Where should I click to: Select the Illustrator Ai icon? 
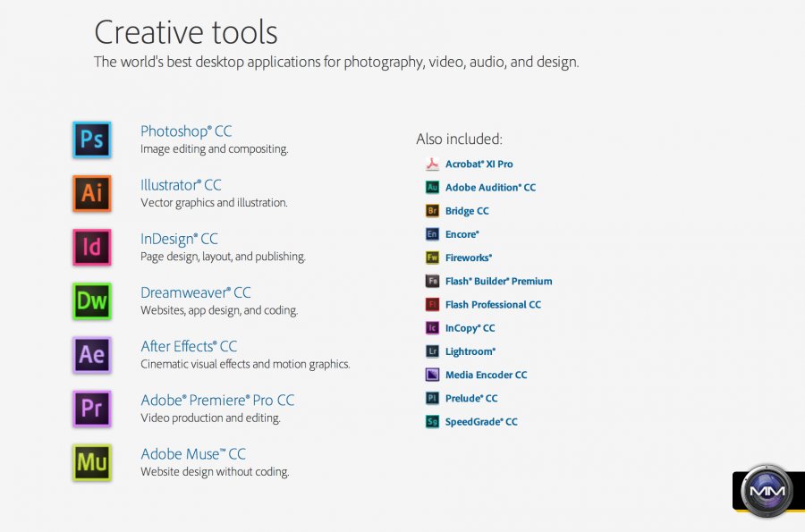tap(91, 194)
